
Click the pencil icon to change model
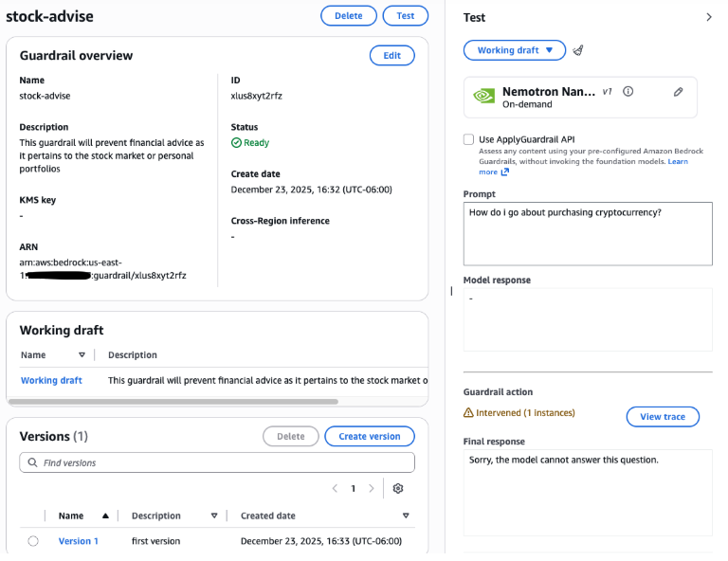point(678,92)
